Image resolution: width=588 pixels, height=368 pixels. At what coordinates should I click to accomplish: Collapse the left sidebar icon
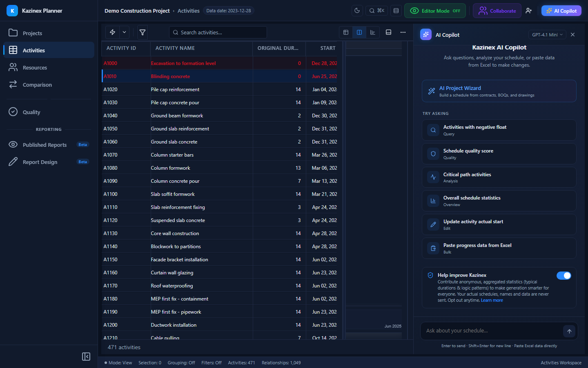point(86,357)
